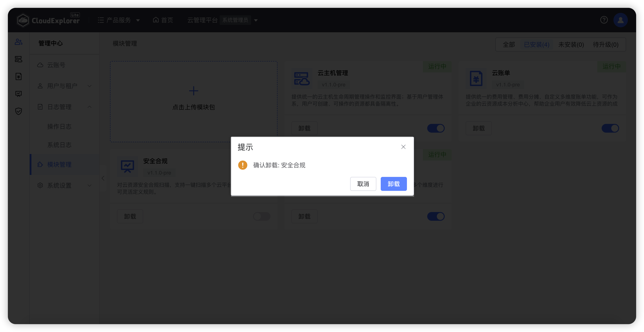Click the 点击上传模块包 upload area
Image resolution: width=644 pixels, height=332 pixels.
(193, 101)
